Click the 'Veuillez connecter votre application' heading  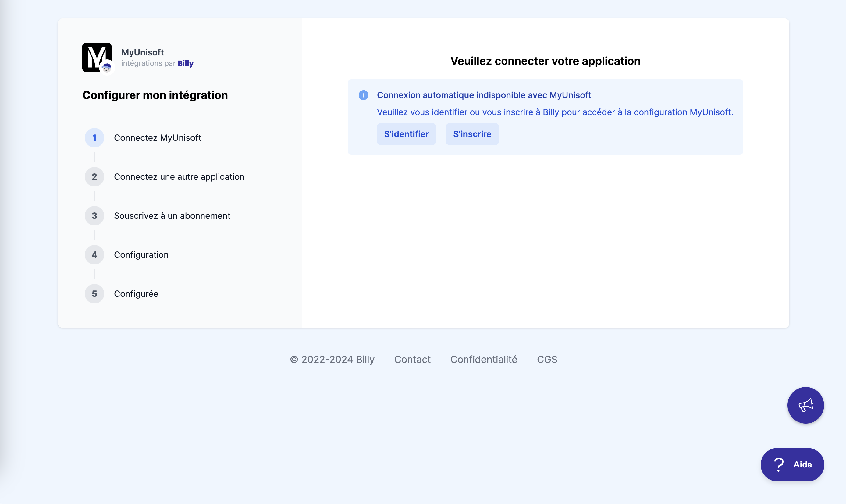point(546,61)
